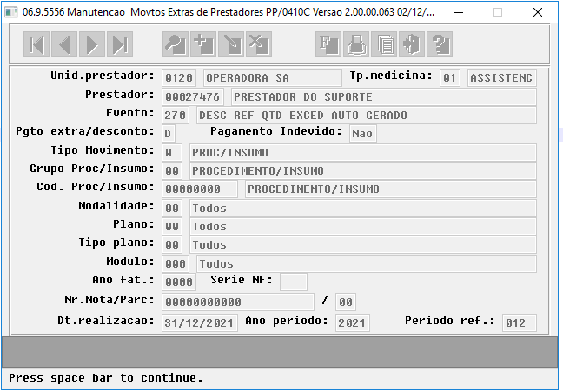563x392 pixels.
Task: Select the Unid.prestador code field 0120
Action: pos(179,78)
